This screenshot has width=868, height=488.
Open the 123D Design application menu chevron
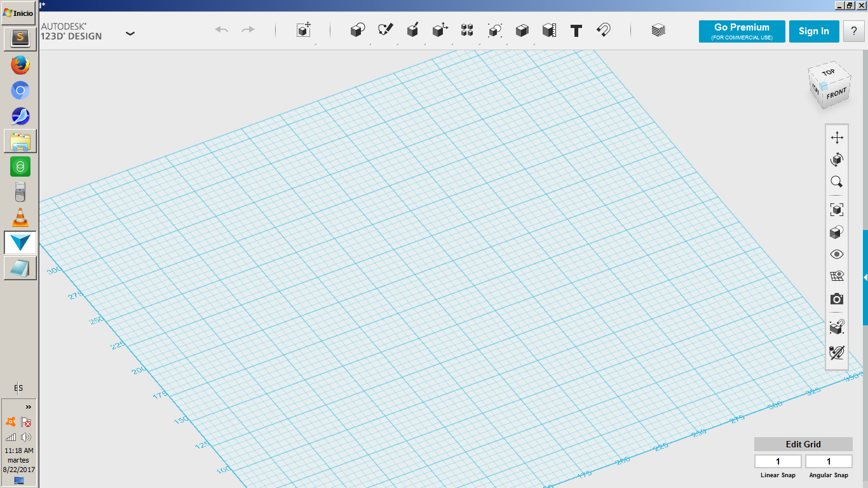click(130, 33)
